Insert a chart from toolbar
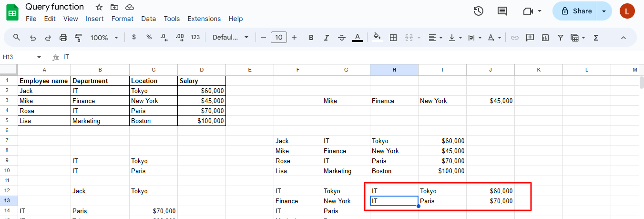The image size is (644, 219). [545, 38]
